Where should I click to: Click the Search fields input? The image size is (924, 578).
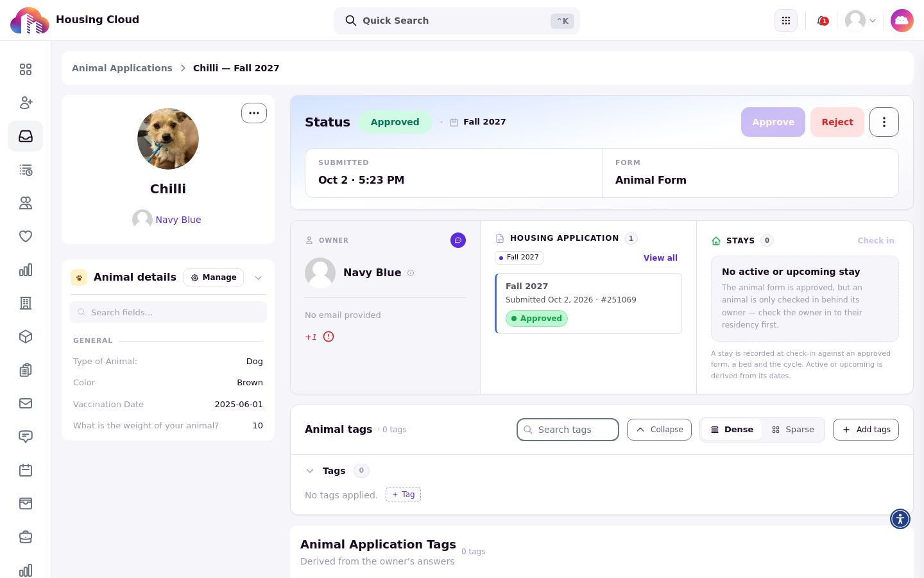point(168,312)
